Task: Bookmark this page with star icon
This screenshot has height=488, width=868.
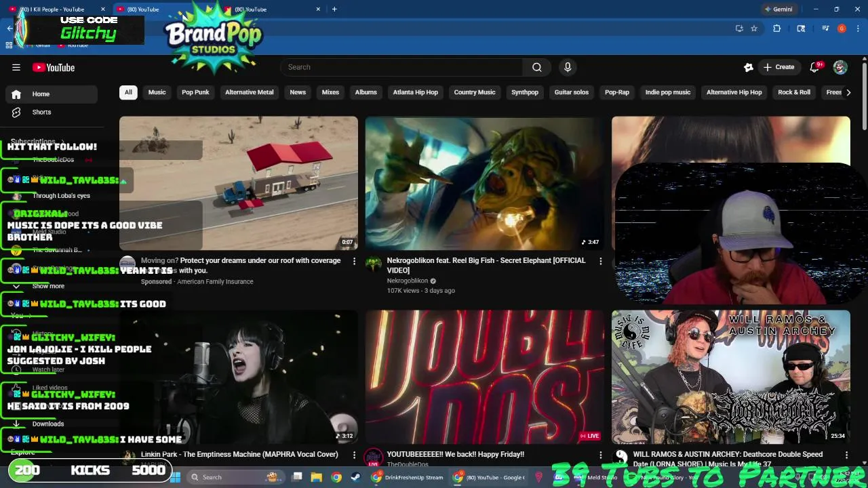Action: click(x=753, y=28)
